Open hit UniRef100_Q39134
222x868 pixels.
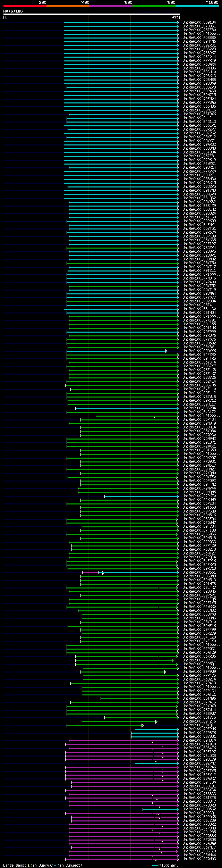[x=199, y=23]
